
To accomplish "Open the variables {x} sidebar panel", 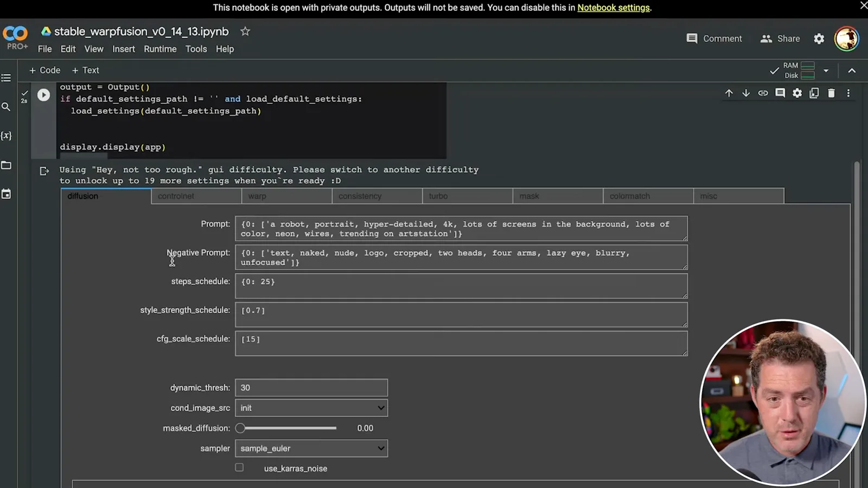I will (x=6, y=136).
